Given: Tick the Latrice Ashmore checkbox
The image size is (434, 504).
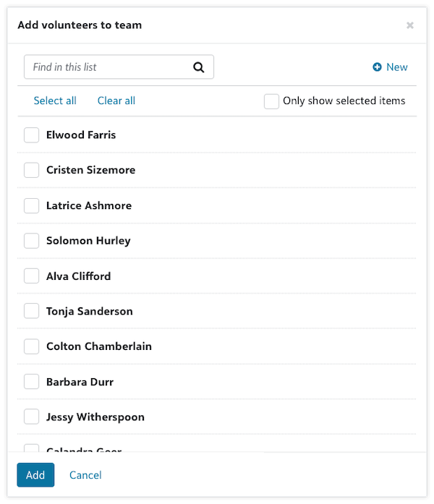Looking at the screenshot, I should (32, 206).
